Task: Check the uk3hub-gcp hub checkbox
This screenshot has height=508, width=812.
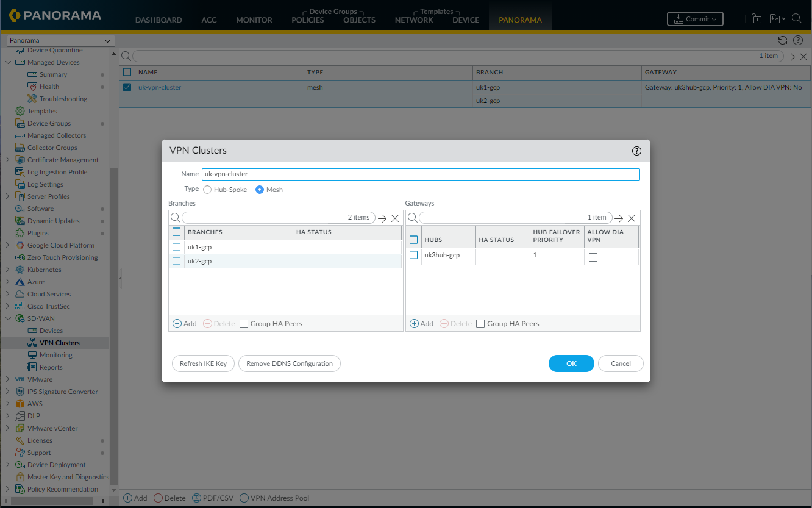Action: (414, 255)
